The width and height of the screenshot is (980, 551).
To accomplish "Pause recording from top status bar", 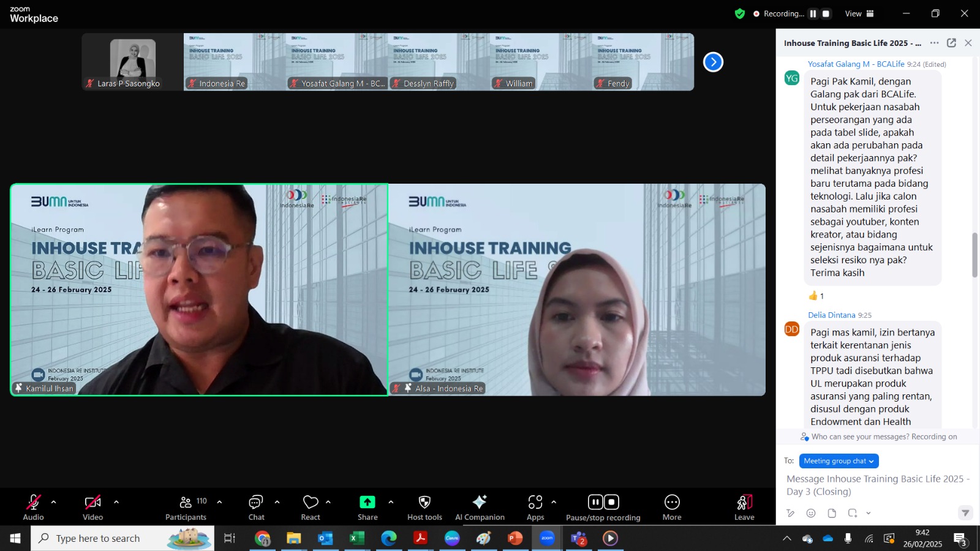I will coord(813,13).
